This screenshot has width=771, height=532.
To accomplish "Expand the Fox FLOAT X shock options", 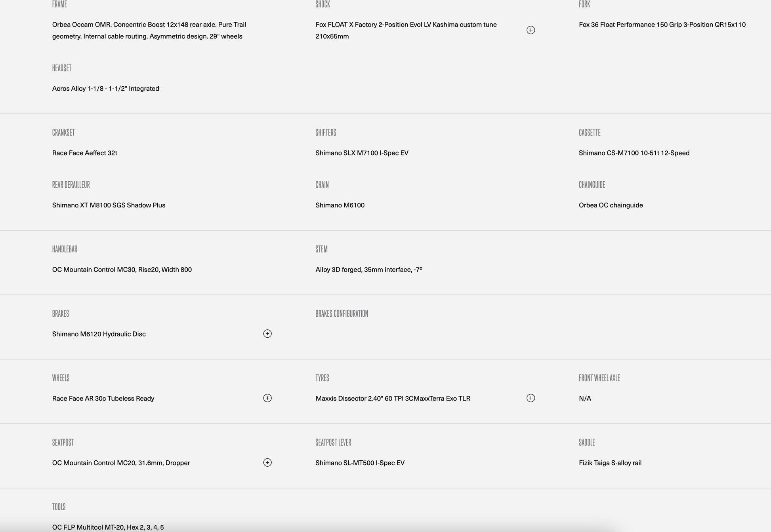I will [x=531, y=30].
